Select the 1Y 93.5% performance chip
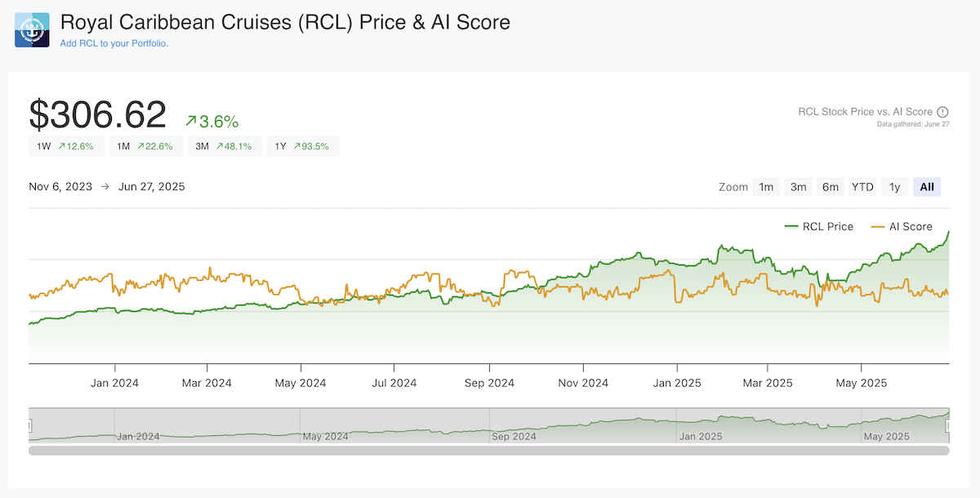The image size is (980, 498). pyautogui.click(x=303, y=146)
